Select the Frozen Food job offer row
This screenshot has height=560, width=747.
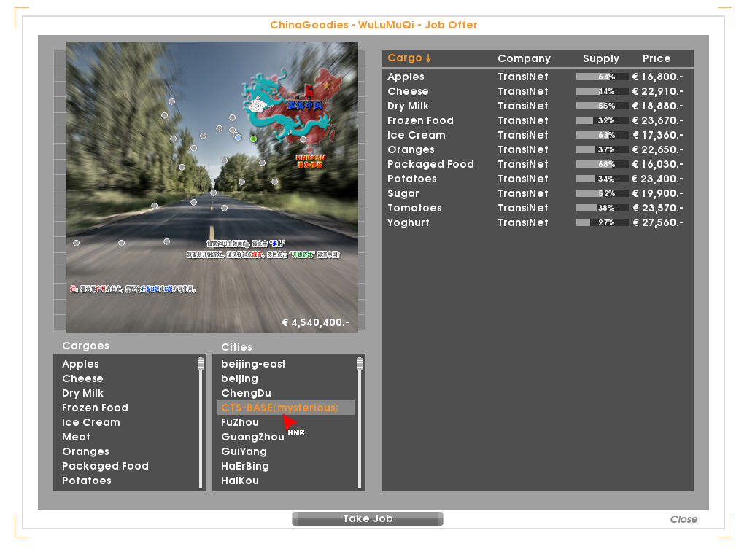click(x=538, y=120)
